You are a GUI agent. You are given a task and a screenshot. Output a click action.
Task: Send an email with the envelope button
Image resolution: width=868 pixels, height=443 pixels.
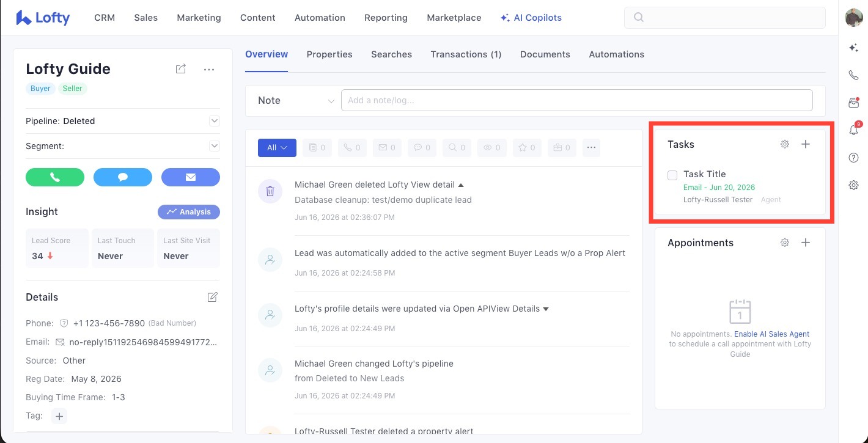pyautogui.click(x=191, y=177)
